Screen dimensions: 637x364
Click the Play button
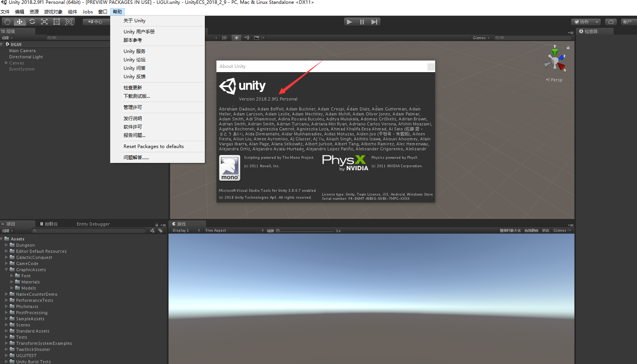tap(350, 22)
